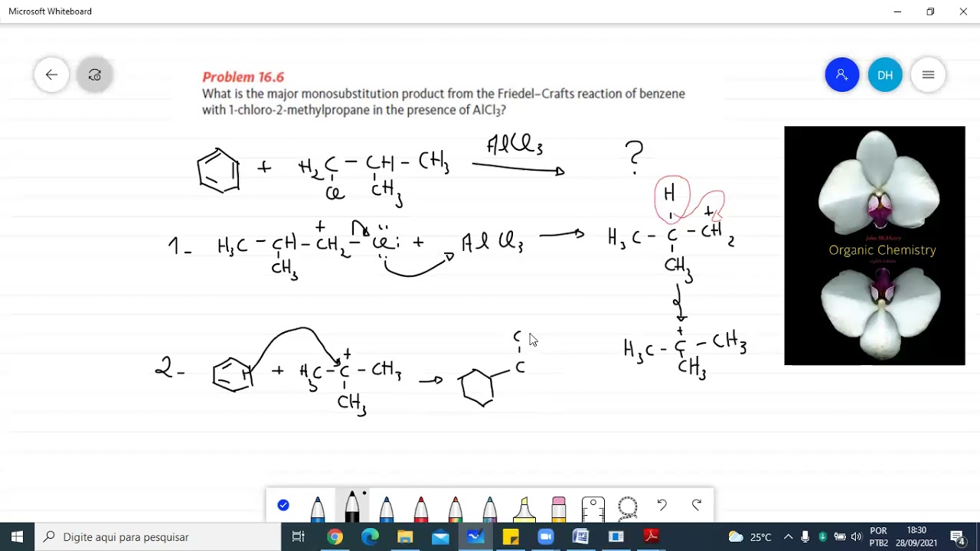Open Mail app from taskbar
Screen dimensions: 980x551
(x=440, y=536)
